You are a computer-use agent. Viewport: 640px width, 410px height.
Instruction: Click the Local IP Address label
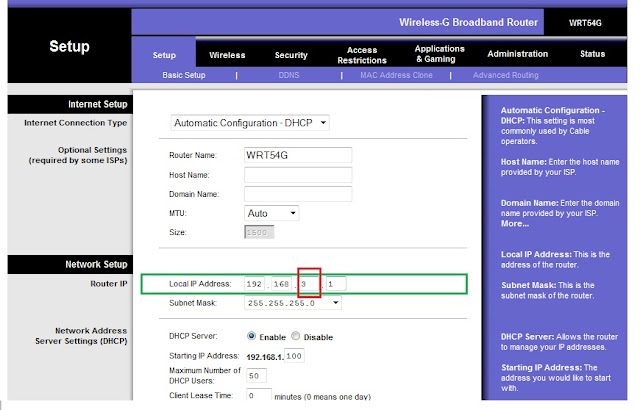[x=200, y=284]
